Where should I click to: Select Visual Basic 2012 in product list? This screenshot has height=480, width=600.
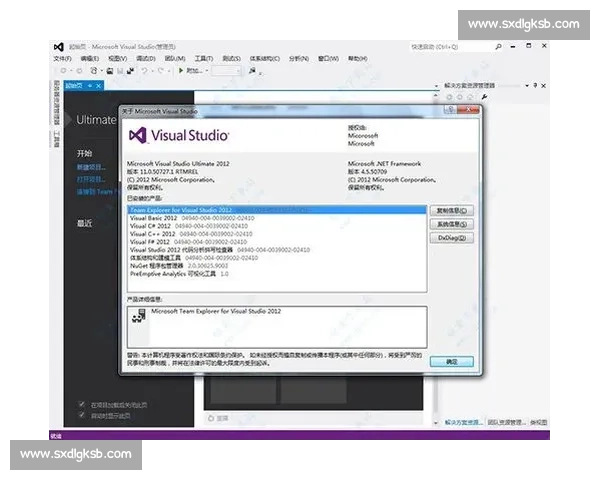click(277, 218)
